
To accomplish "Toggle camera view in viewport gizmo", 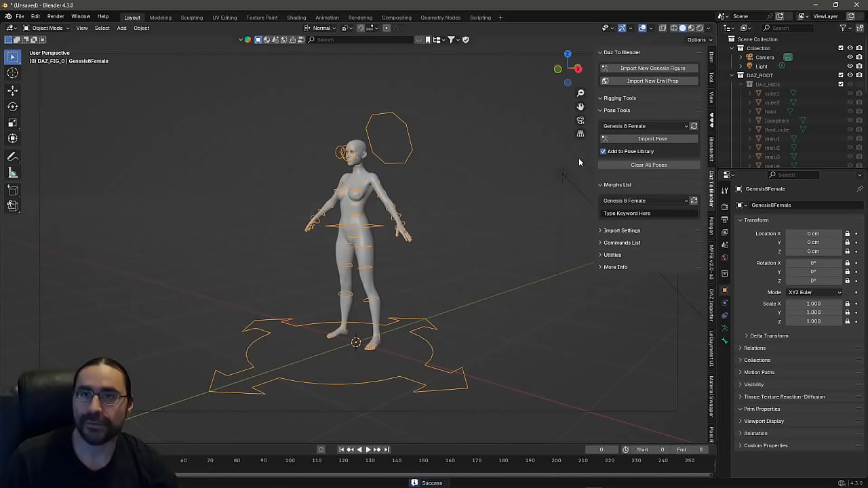I will click(580, 120).
